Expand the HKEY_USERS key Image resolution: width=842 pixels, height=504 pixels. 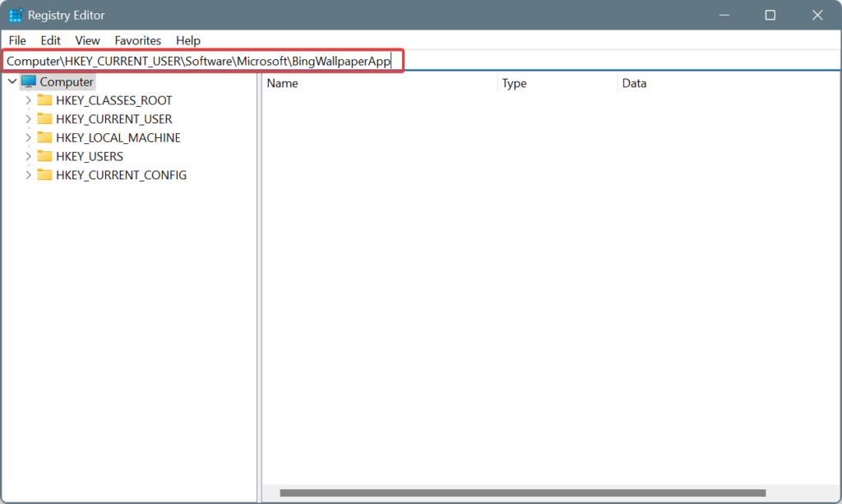coord(29,156)
